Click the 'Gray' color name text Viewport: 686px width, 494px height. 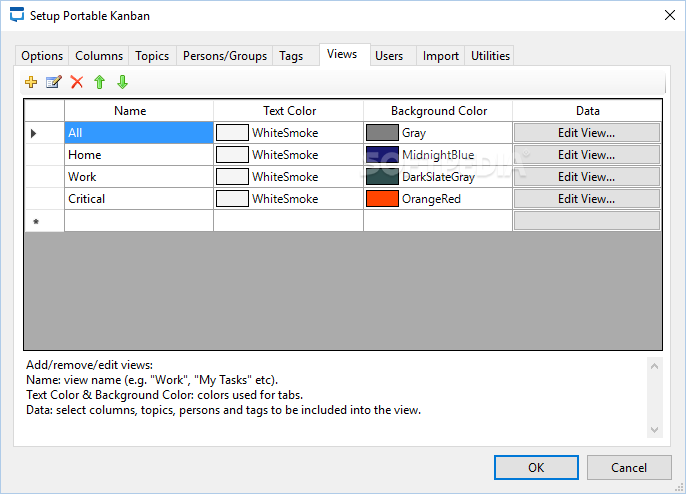point(414,133)
